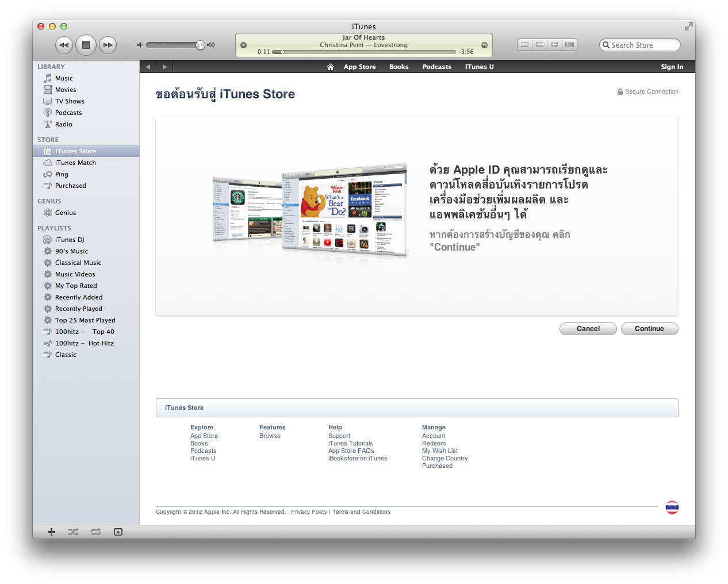Switch to album list view
728x584 pixels.
539,45
